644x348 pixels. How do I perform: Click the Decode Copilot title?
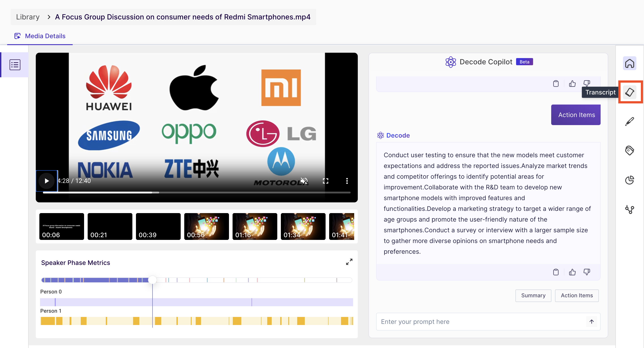(x=486, y=62)
